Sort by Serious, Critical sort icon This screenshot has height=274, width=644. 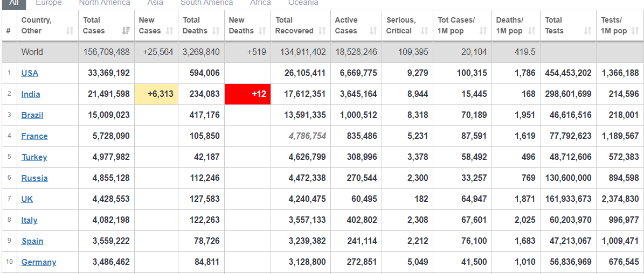(x=425, y=31)
